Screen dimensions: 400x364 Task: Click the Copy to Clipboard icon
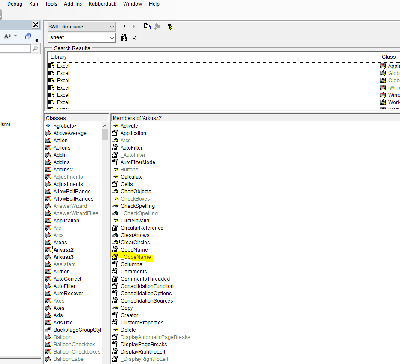tap(147, 26)
